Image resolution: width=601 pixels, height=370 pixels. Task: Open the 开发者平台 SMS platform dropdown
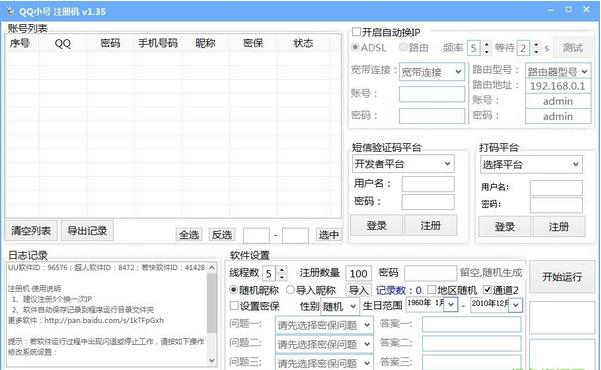point(403,164)
